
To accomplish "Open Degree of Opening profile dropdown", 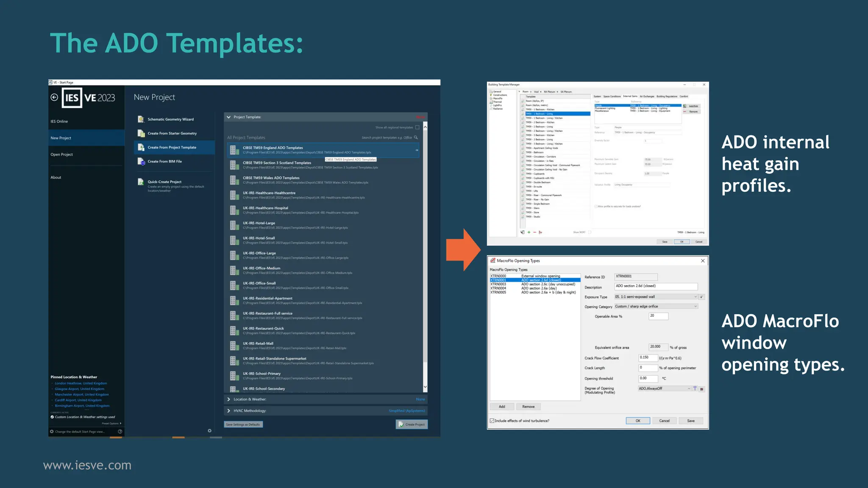I will click(x=665, y=389).
